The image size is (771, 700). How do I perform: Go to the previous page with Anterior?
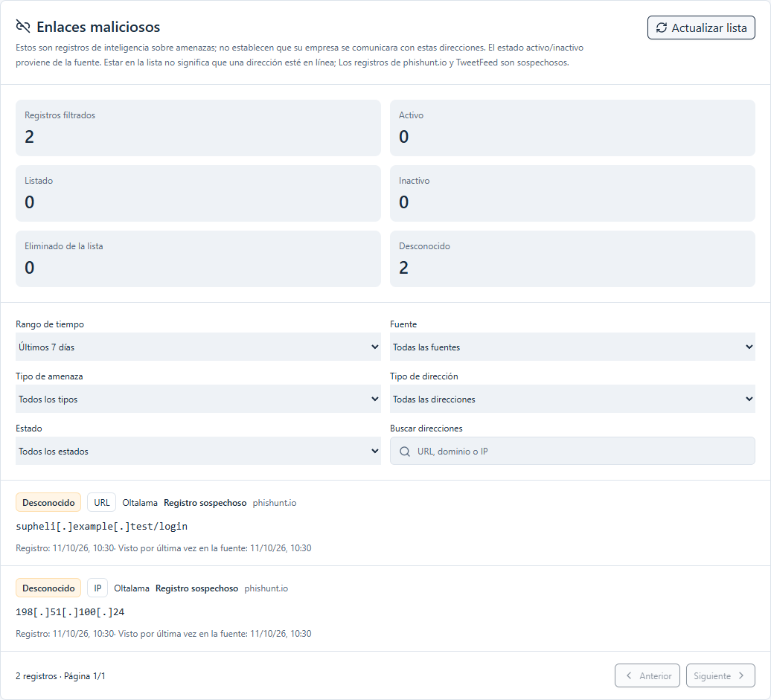[647, 676]
